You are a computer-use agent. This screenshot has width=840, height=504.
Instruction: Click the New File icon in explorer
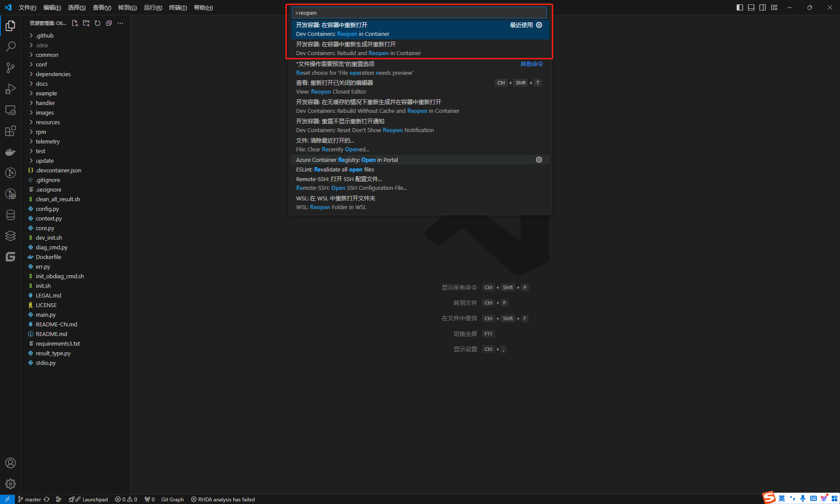tap(75, 23)
